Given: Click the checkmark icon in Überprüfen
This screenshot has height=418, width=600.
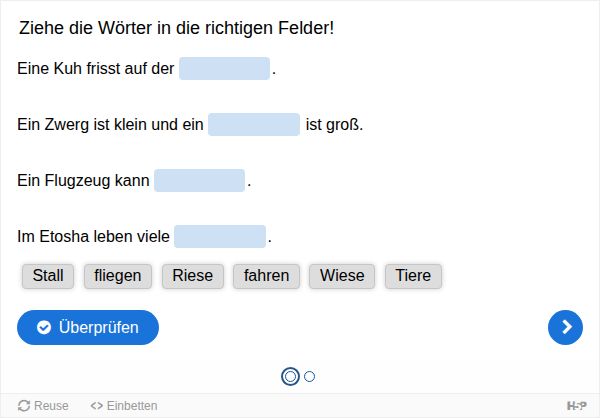Looking at the screenshot, I should tap(44, 327).
